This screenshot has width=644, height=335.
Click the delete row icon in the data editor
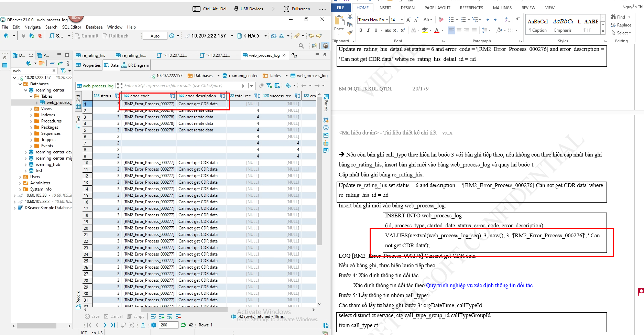tap(178, 316)
